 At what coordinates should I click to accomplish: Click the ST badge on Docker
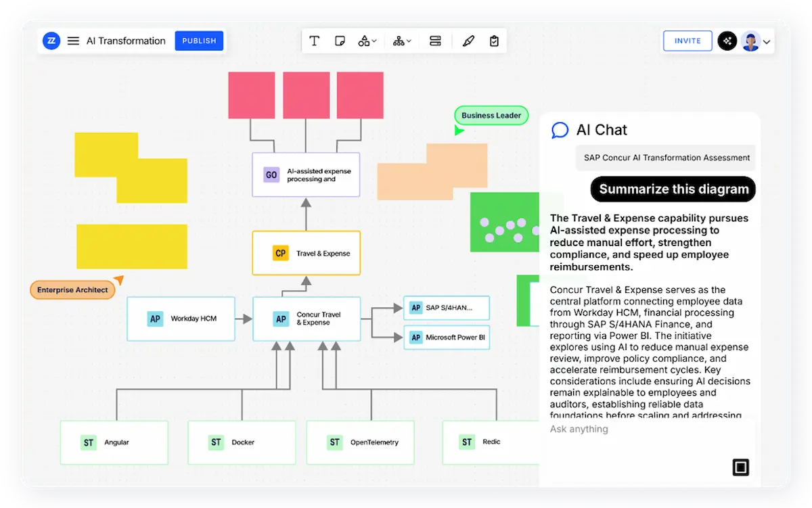pos(216,442)
